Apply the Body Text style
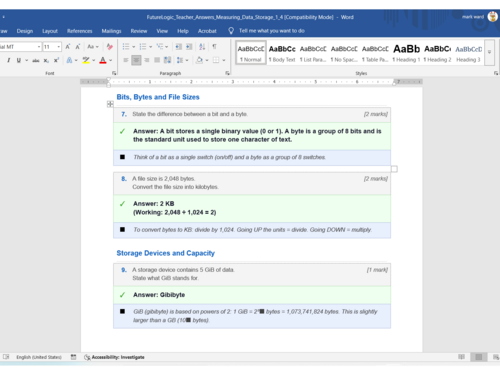Viewport: 500px width, 375px height. coord(282,52)
